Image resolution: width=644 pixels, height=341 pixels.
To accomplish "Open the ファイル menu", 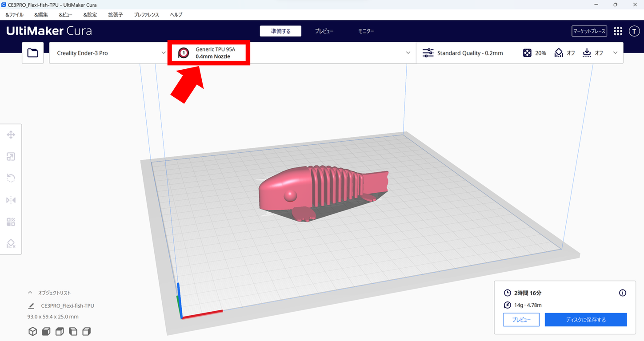I will point(15,15).
